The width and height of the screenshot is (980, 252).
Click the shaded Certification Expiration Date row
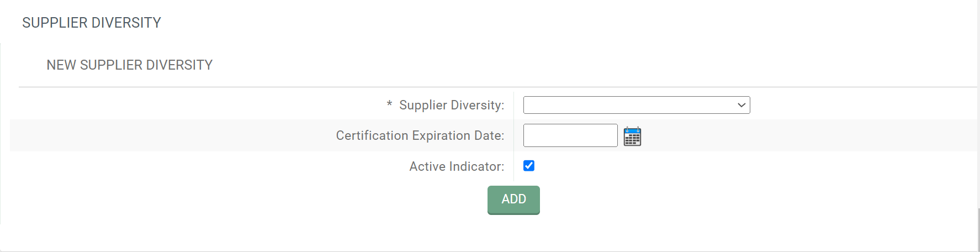pyautogui.click(x=494, y=135)
